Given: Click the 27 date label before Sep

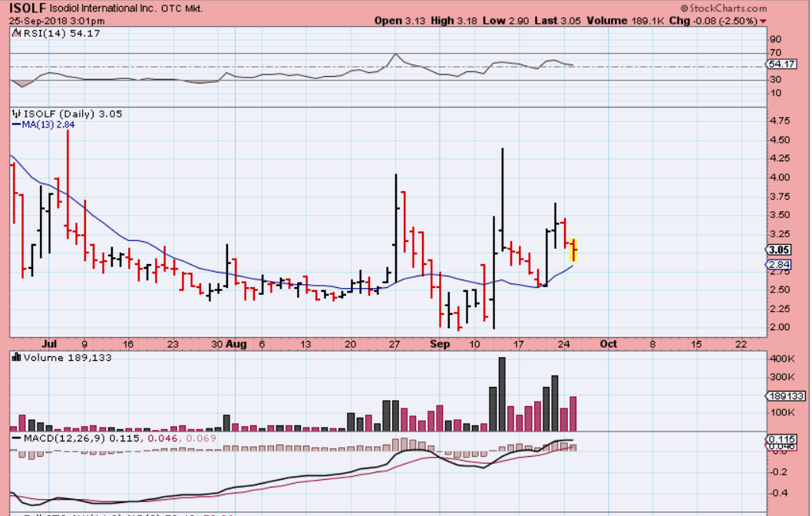Looking at the screenshot, I should click(x=394, y=344).
